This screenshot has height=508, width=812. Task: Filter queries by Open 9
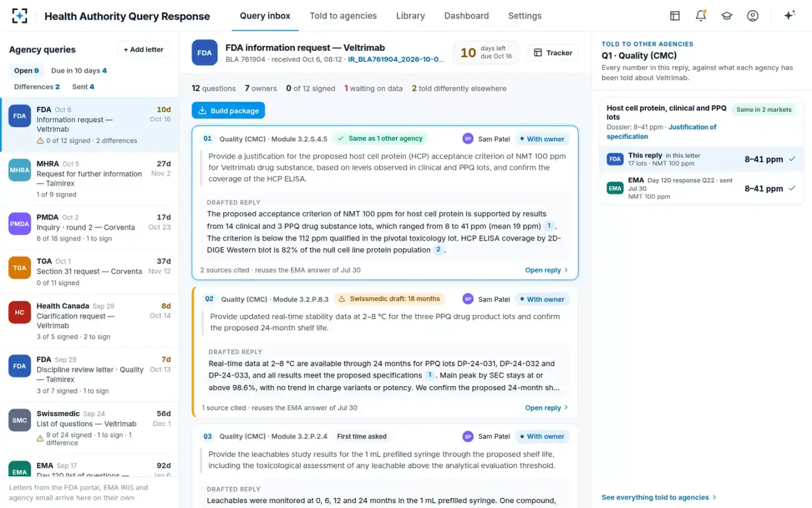point(27,70)
